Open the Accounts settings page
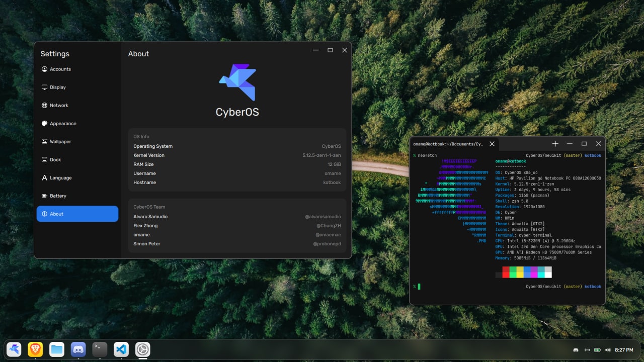Image resolution: width=644 pixels, height=362 pixels. [77, 69]
